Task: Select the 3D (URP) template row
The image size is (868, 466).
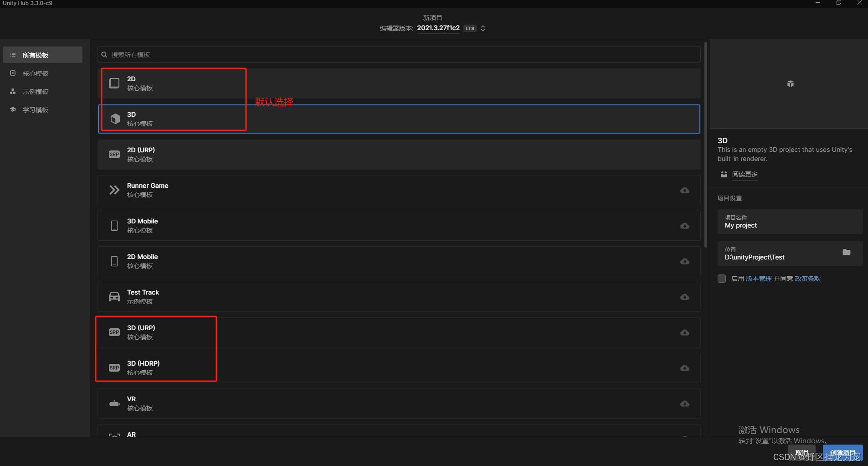Action: 399,332
